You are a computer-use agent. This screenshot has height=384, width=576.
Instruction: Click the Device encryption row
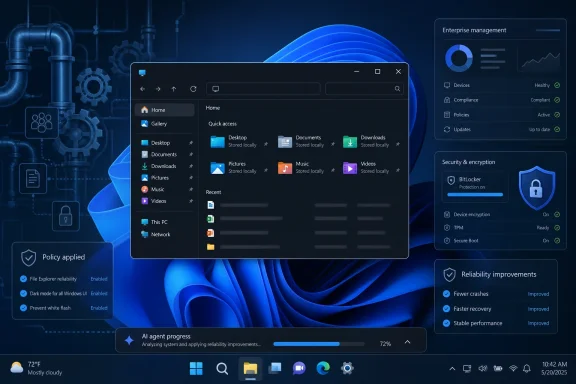(x=501, y=215)
